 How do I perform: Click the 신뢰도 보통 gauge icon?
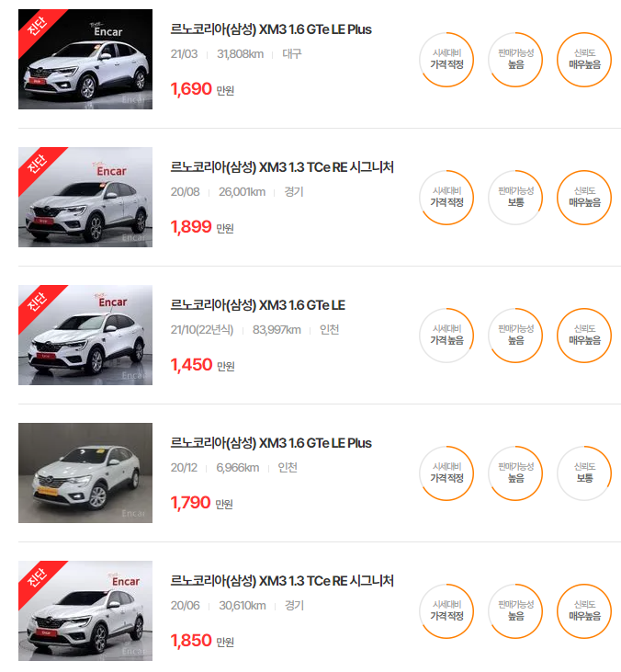(584, 473)
